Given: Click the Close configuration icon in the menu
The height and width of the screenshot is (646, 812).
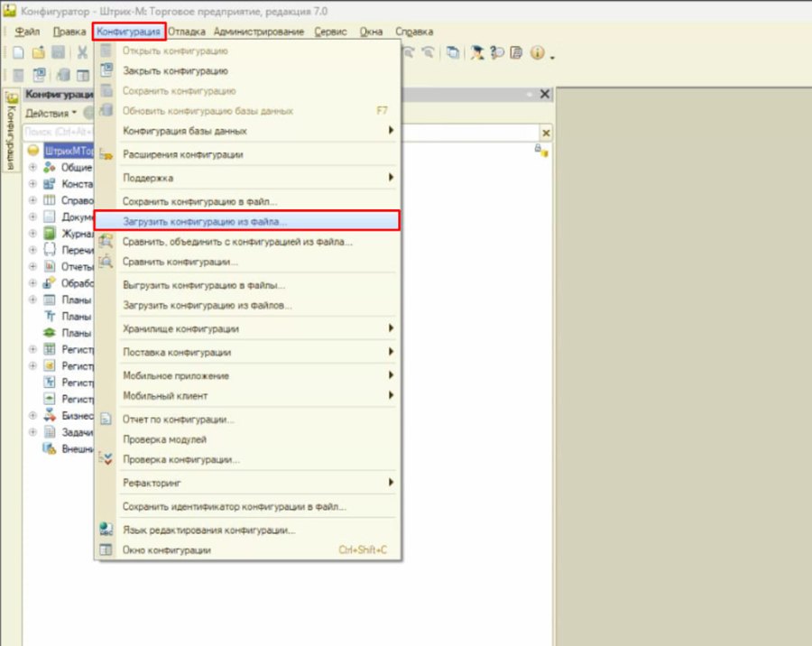Looking at the screenshot, I should pyautogui.click(x=106, y=70).
